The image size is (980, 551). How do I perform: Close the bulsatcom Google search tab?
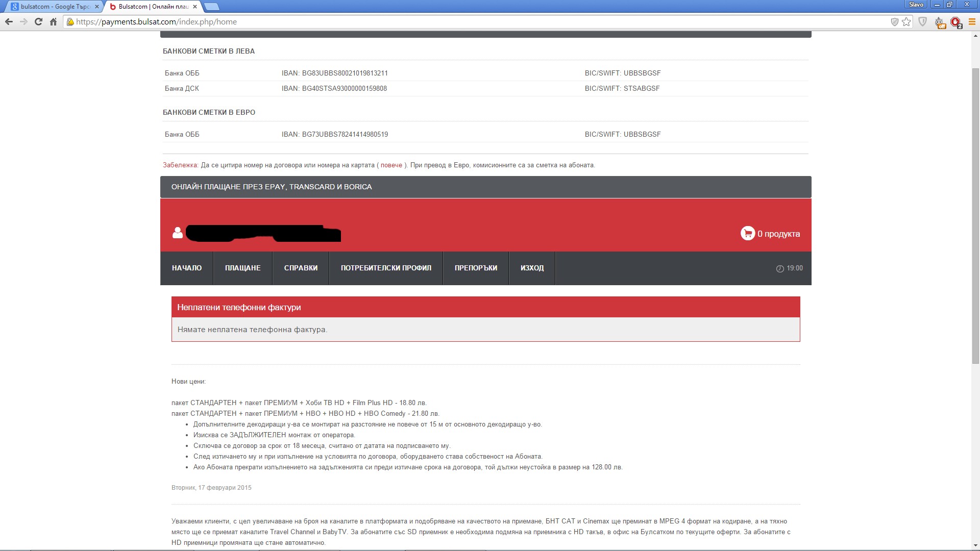(97, 7)
